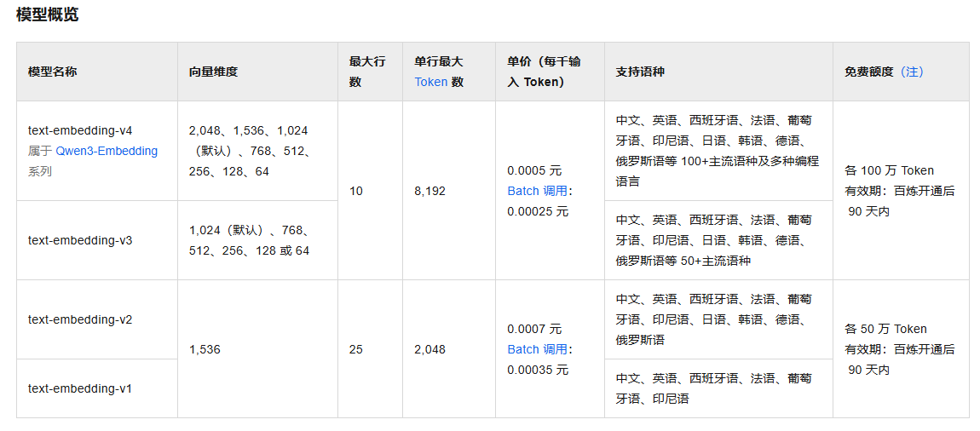Click the 各 50 万 Token quota text
The image size is (980, 431).
[x=885, y=329]
